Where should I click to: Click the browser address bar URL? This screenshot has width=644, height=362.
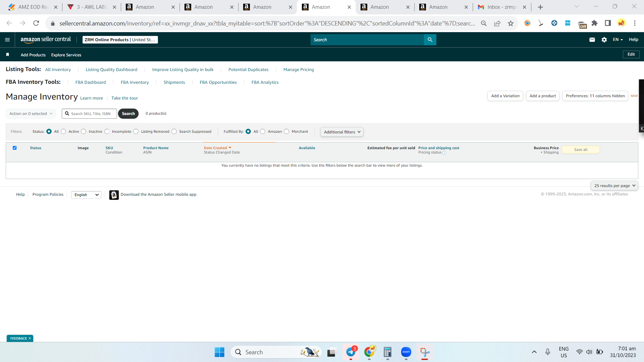(x=267, y=23)
